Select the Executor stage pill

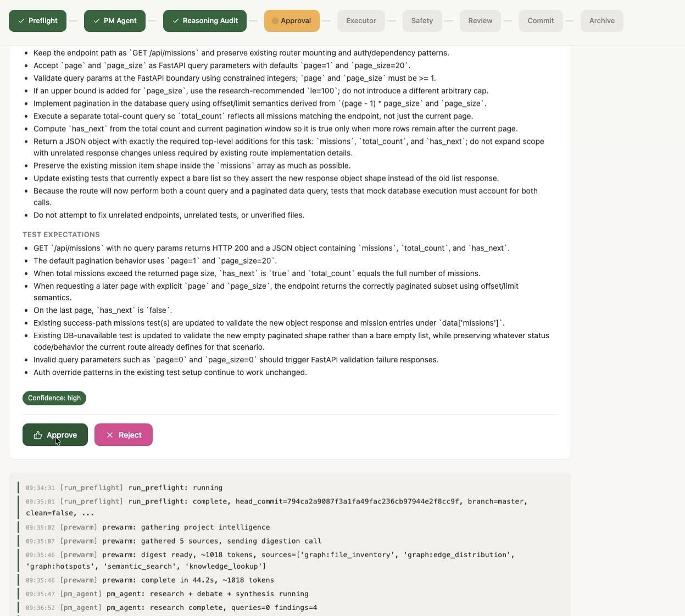[x=361, y=21]
